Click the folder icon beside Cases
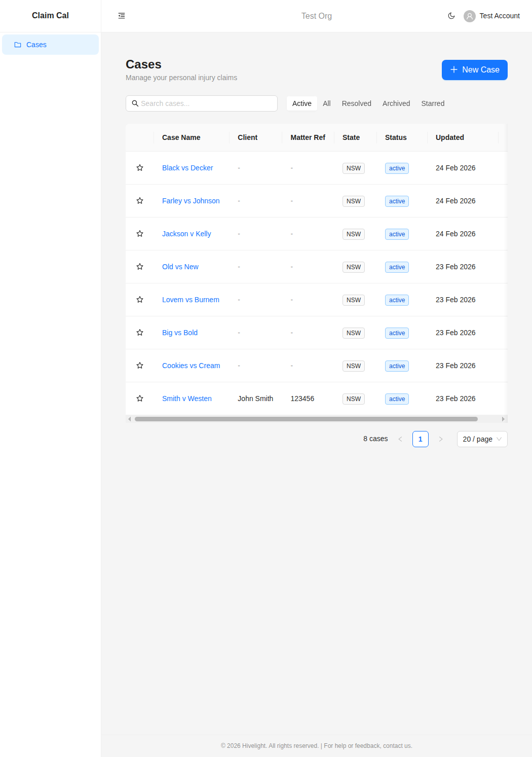532x757 pixels. click(18, 45)
